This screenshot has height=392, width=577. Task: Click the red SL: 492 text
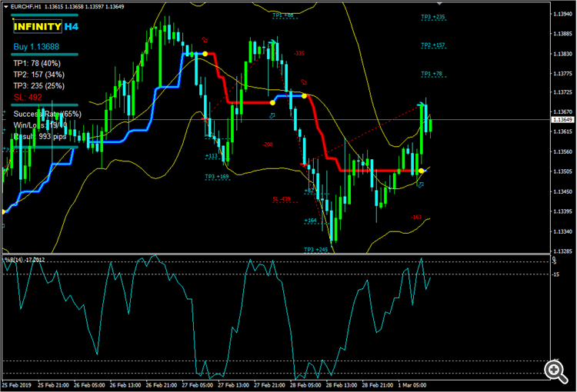click(28, 98)
